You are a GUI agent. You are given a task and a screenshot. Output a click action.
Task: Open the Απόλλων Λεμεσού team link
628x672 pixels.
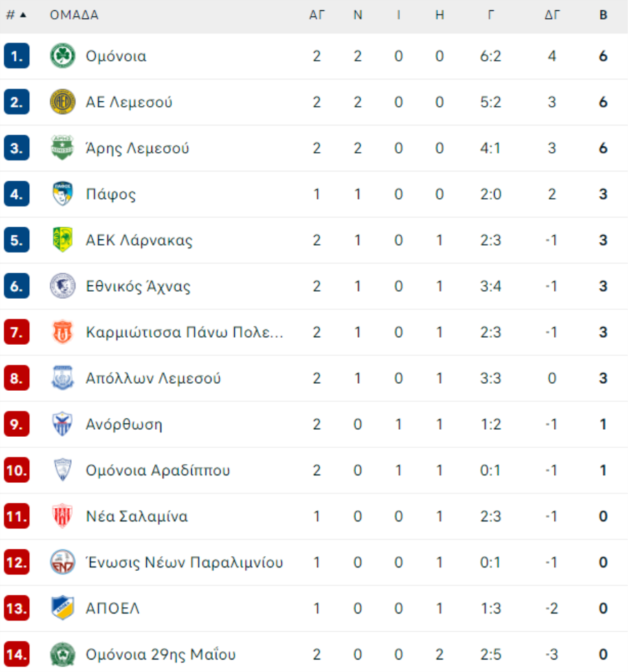pos(153,378)
